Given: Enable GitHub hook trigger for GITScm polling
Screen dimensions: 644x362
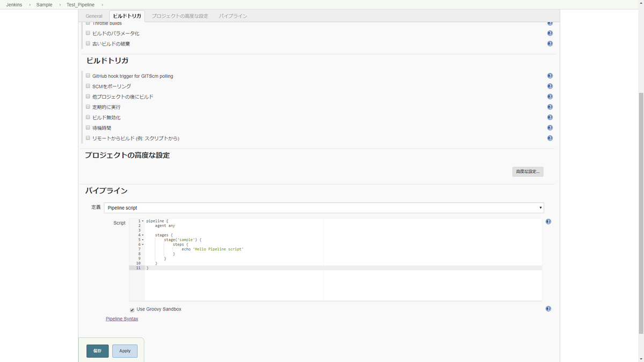Looking at the screenshot, I should [88, 76].
